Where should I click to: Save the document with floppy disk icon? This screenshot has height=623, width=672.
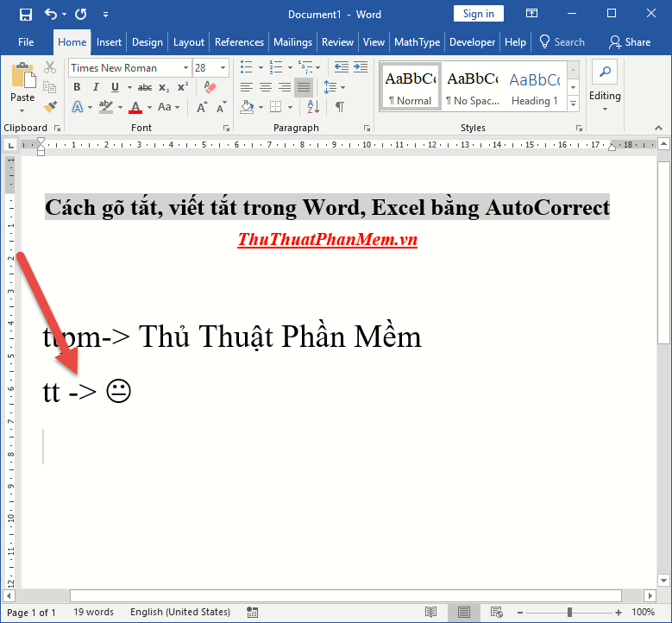click(26, 15)
